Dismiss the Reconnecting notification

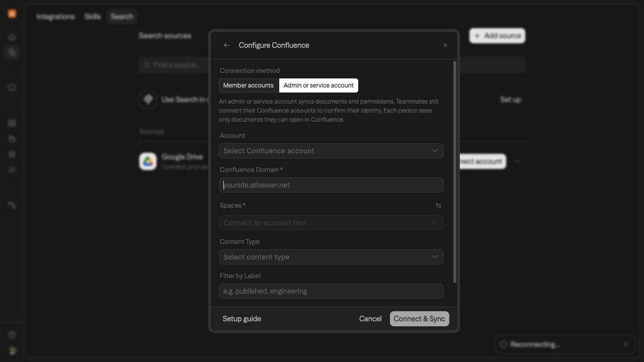pos(626,344)
